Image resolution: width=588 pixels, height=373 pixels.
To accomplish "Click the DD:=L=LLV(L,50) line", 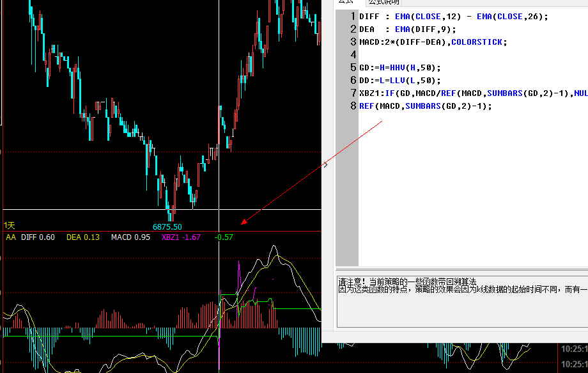I will (400, 81).
